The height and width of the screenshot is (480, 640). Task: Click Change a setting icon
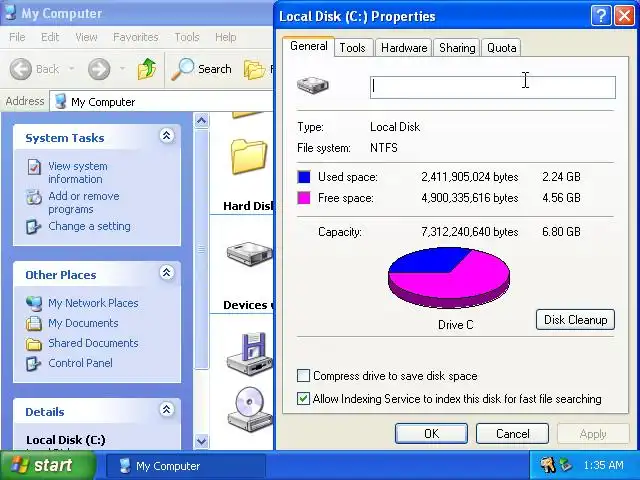[x=33, y=227]
